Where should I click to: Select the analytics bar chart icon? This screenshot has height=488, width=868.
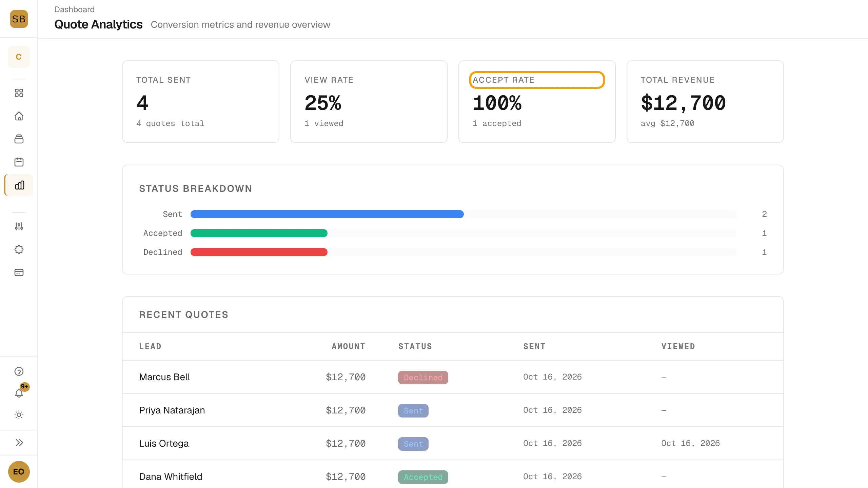(19, 185)
